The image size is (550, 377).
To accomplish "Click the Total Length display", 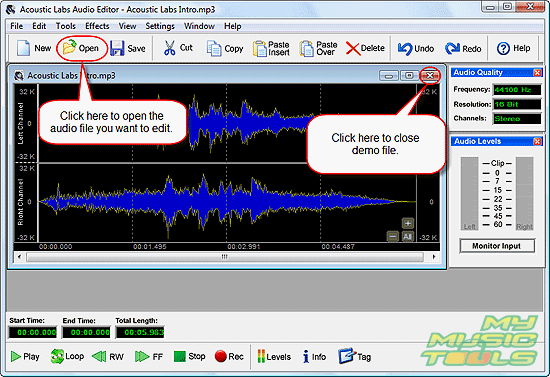I will [x=140, y=332].
